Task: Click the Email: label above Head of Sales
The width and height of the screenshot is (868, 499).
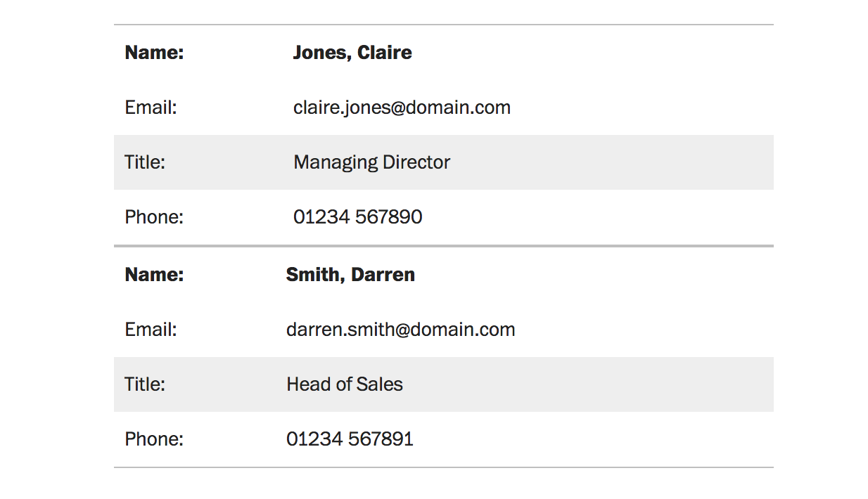Action: pos(151,330)
